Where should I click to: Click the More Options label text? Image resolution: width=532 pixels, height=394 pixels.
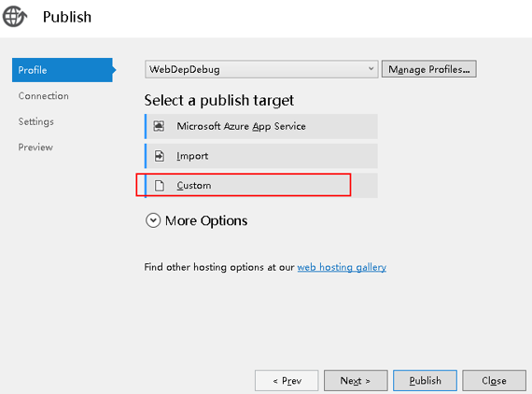coord(206,221)
